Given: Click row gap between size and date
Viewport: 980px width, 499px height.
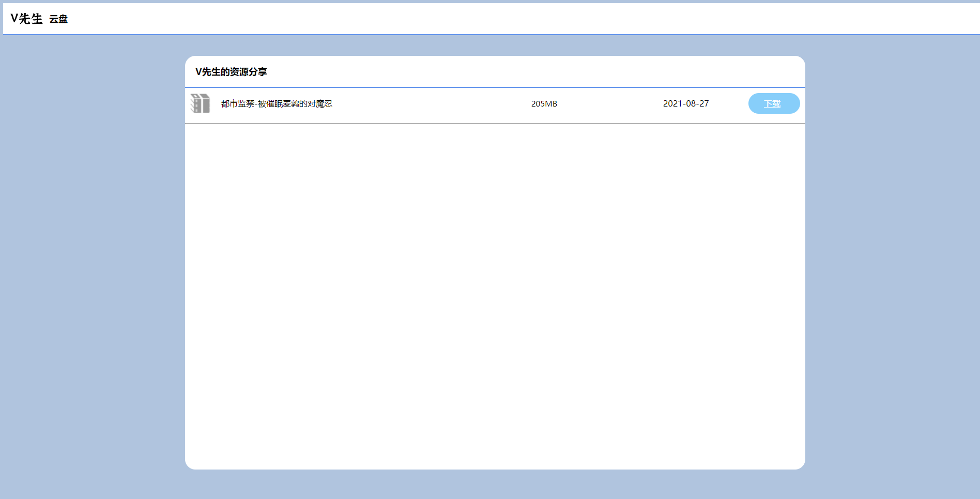Looking at the screenshot, I should pos(610,104).
